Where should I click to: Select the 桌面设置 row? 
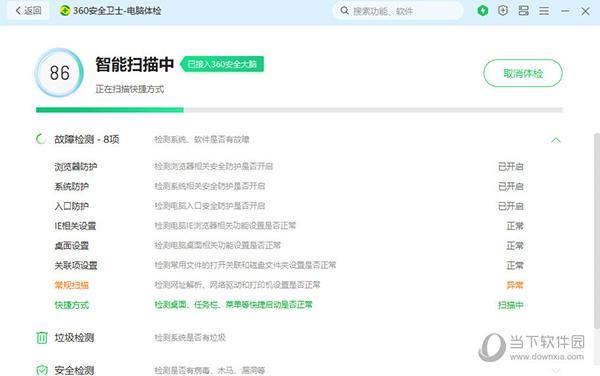(289, 246)
